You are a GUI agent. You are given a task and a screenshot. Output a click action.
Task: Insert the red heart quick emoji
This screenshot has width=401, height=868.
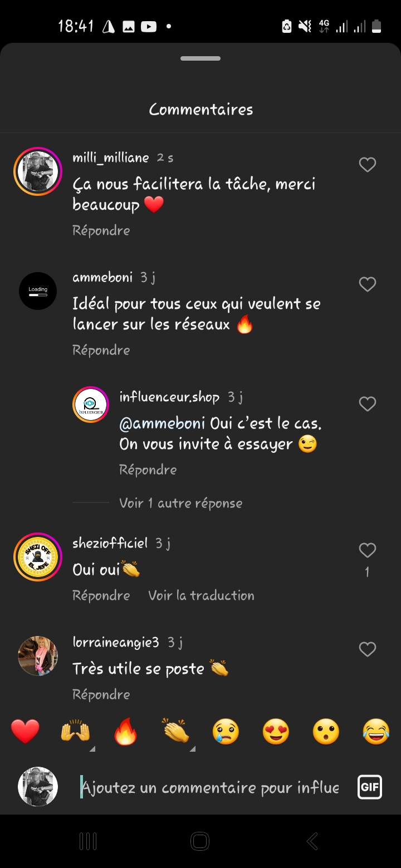click(26, 731)
